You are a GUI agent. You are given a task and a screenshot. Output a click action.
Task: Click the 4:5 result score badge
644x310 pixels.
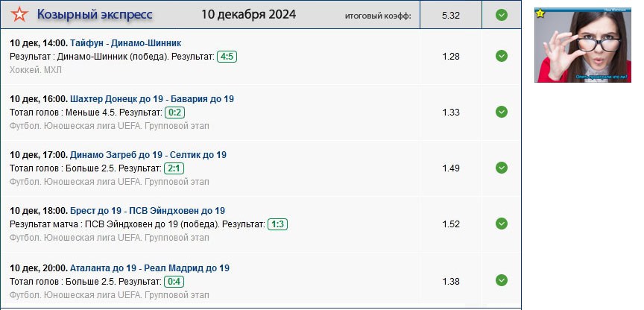(x=227, y=57)
